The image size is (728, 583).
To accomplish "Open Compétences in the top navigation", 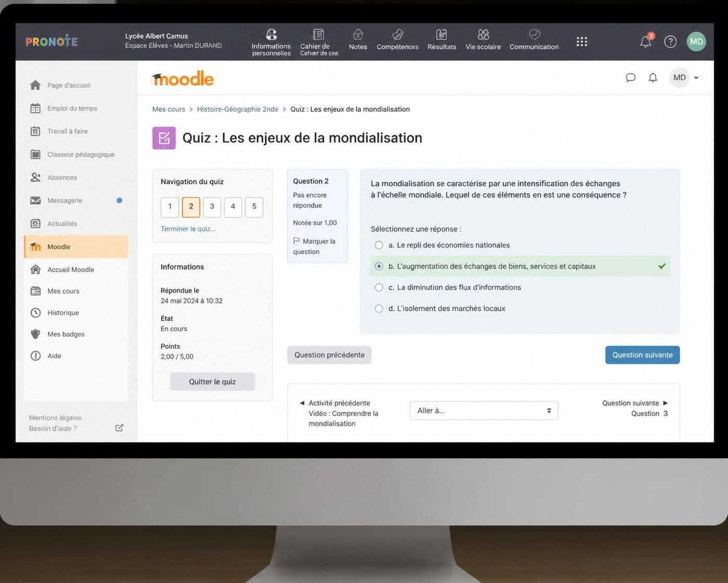I will click(x=397, y=40).
